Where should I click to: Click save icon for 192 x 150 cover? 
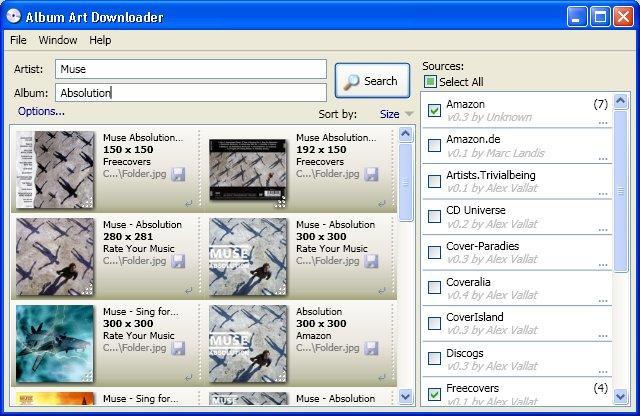(371, 174)
